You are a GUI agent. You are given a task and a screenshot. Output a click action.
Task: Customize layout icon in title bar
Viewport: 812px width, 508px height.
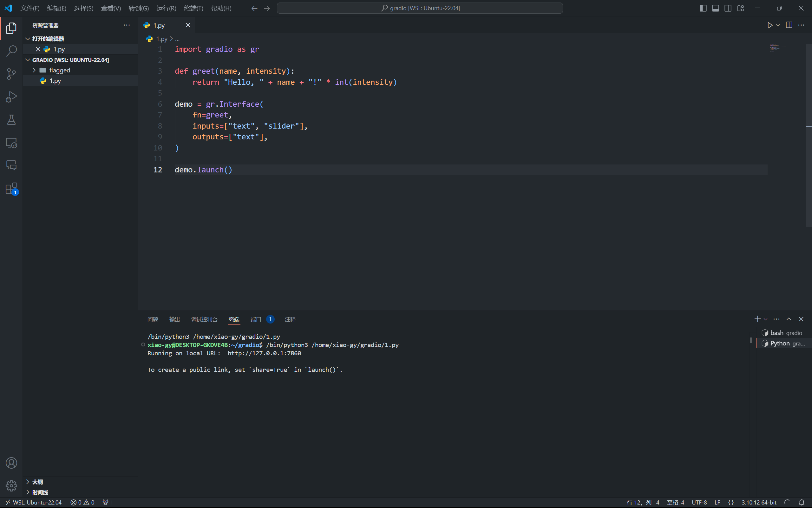click(741, 8)
